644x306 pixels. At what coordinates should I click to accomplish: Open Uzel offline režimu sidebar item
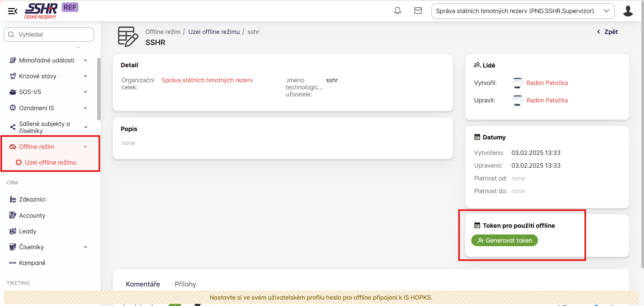[50, 163]
